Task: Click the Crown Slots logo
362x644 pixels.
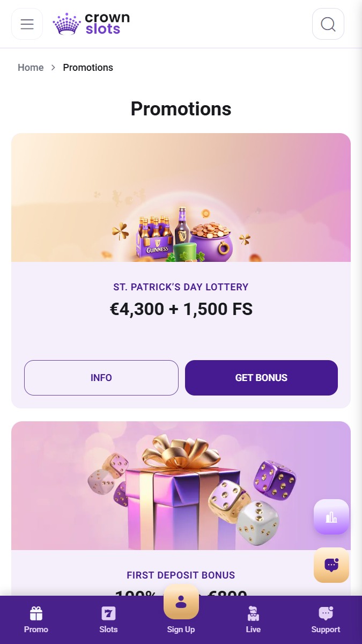Action: point(91,24)
